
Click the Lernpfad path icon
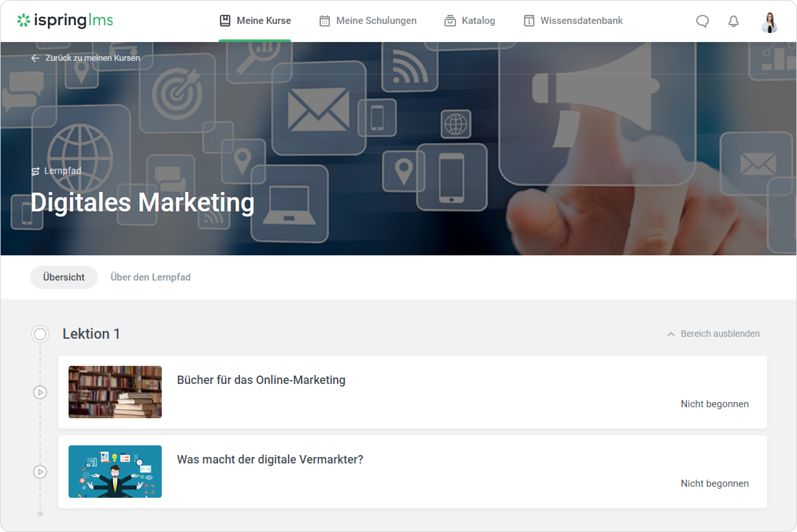35,171
